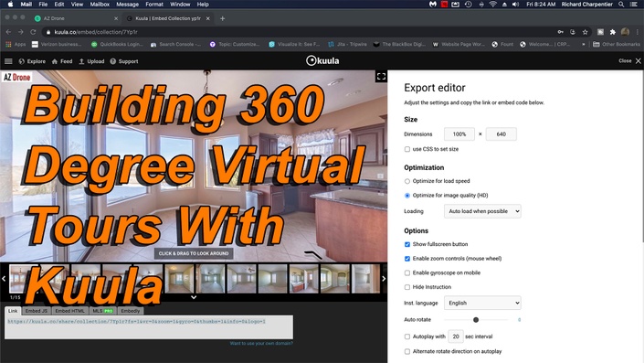This screenshot has width=644, height=363.
Task: Show next thumbnails in the strip
Action: [x=384, y=279]
